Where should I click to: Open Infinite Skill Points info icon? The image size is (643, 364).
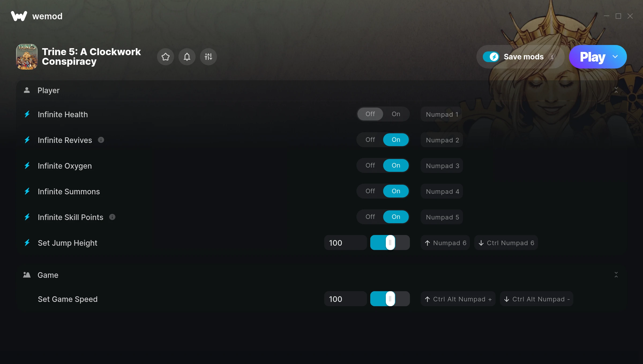click(112, 217)
